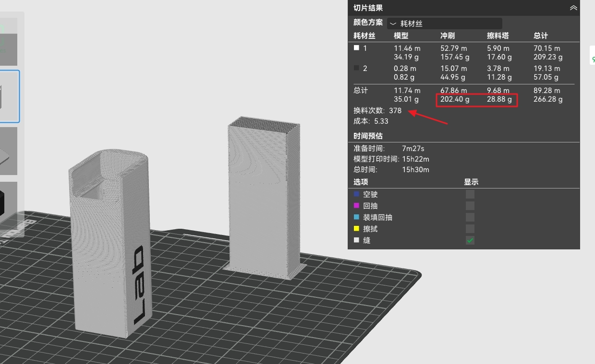The width and height of the screenshot is (595, 364).
Task: Click the filament 1 model weight '34.19 g'
Action: tap(406, 57)
